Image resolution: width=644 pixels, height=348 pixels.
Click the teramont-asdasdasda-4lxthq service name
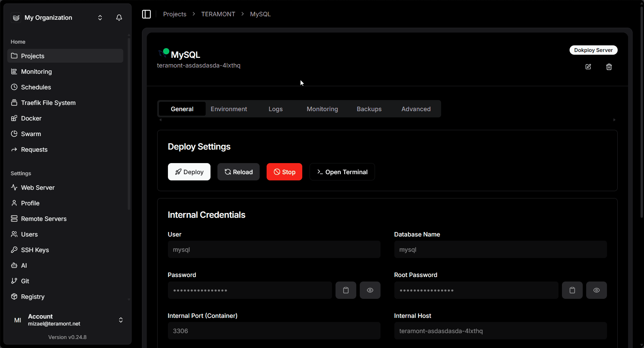(199, 65)
